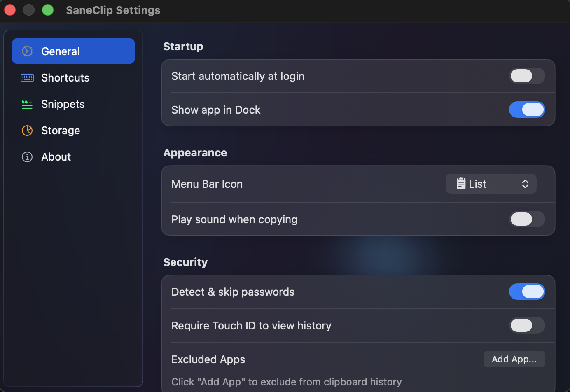This screenshot has width=570, height=392.
Task: Go to the Storage settings pane
Action: coord(73,131)
